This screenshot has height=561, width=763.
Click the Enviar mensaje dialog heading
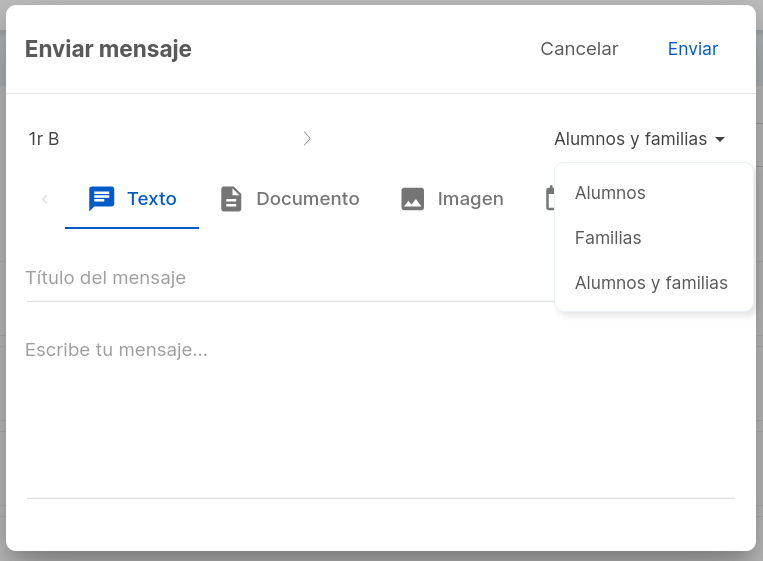108,49
